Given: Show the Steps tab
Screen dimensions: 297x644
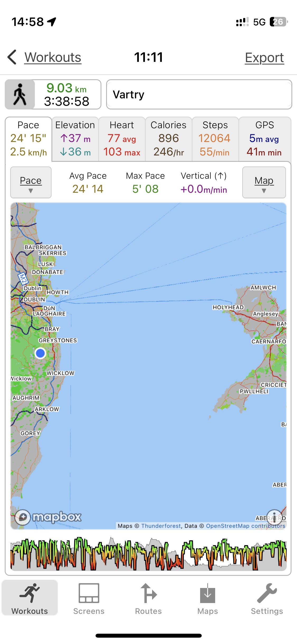Looking at the screenshot, I should click(215, 139).
